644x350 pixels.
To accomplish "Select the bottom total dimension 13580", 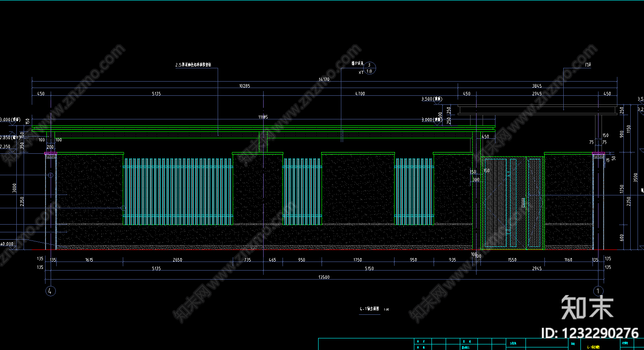I will click(324, 277).
